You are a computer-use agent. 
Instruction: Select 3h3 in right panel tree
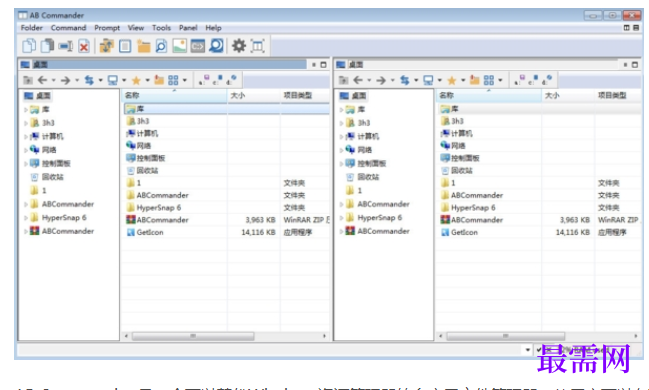click(358, 123)
